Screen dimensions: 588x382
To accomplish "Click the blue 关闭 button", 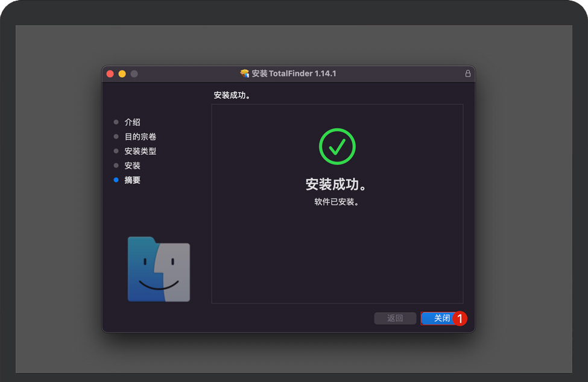I will (441, 318).
